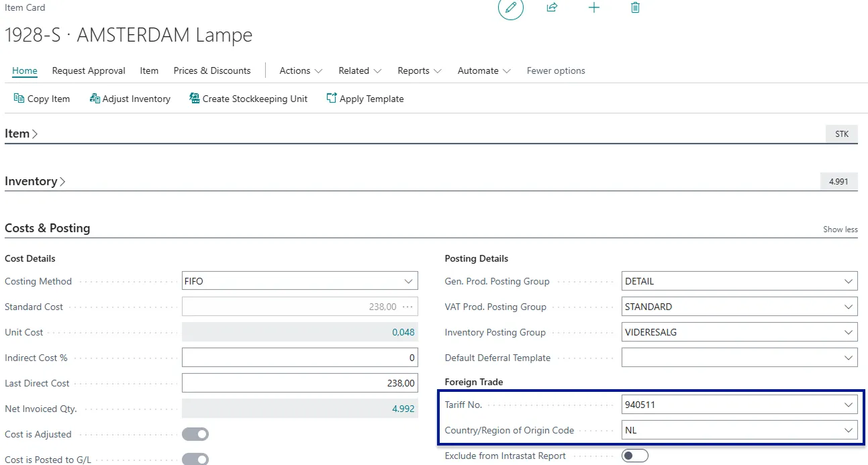The image size is (868, 465).
Task: Click the Show less link
Action: 840,229
